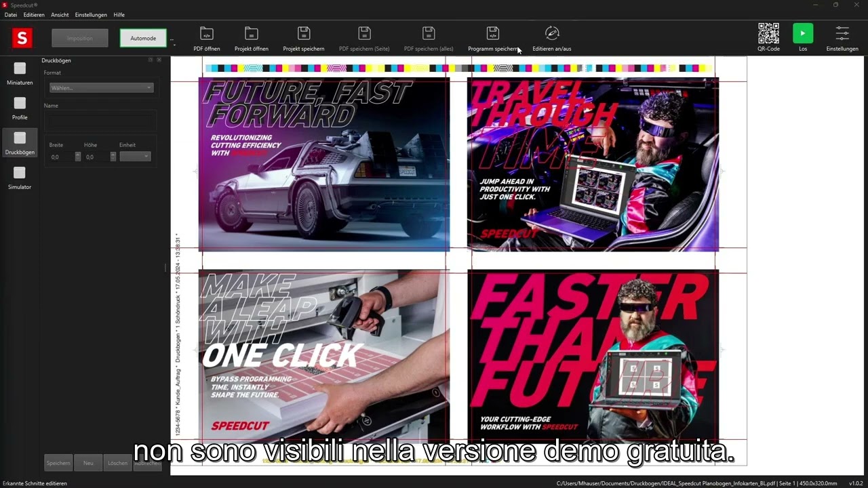
Task: Open a PDF with PDF öffnen icon
Action: (x=207, y=33)
